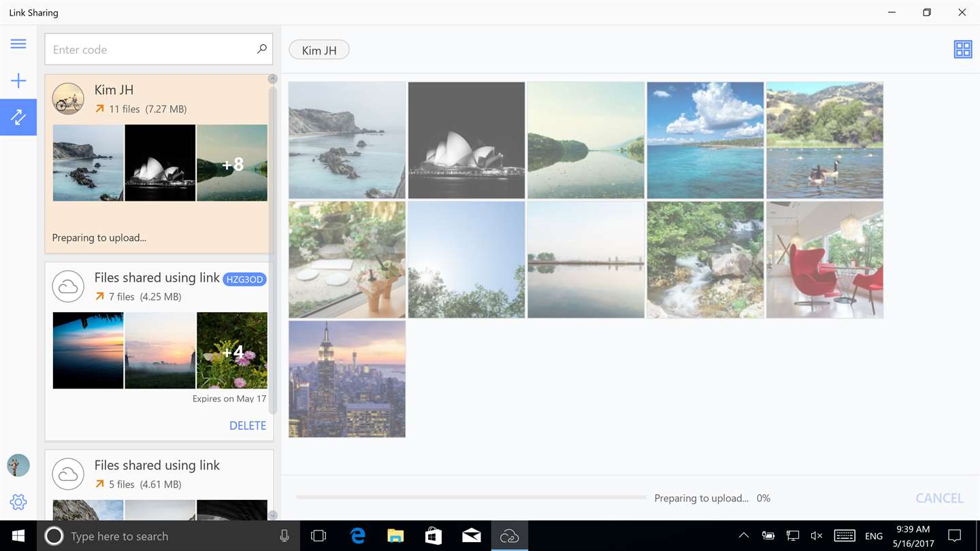
Task: Click the HZG3OD link code badge
Action: pos(244,280)
